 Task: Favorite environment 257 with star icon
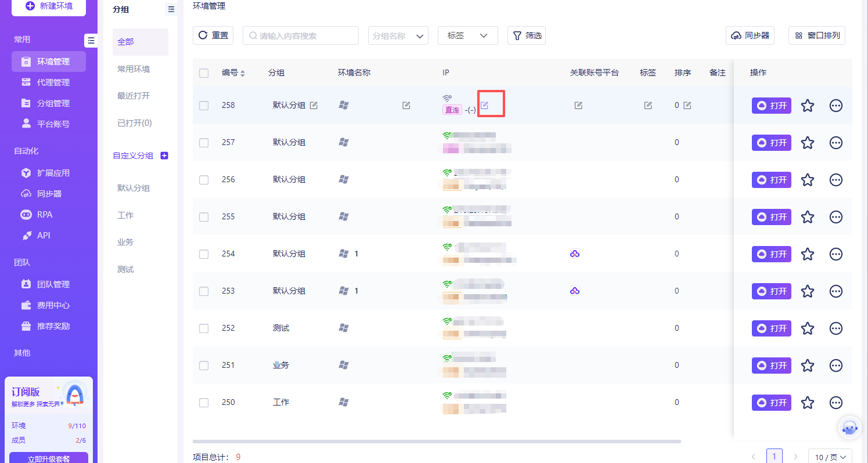coord(808,143)
